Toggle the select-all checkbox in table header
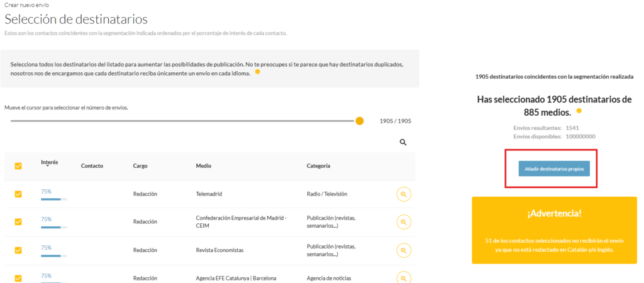Viewport: 644px width, 283px height. (18, 166)
